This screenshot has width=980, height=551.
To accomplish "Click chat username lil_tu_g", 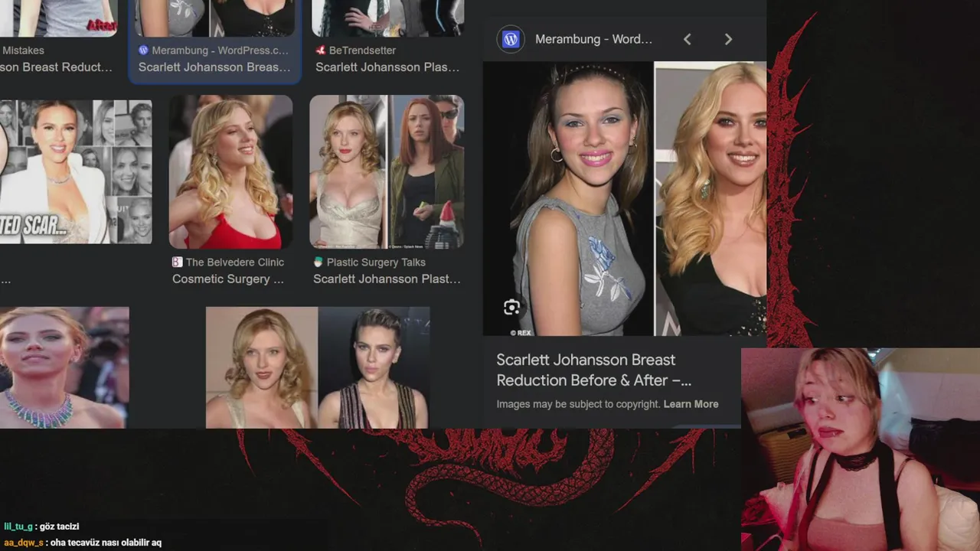I will point(18,527).
